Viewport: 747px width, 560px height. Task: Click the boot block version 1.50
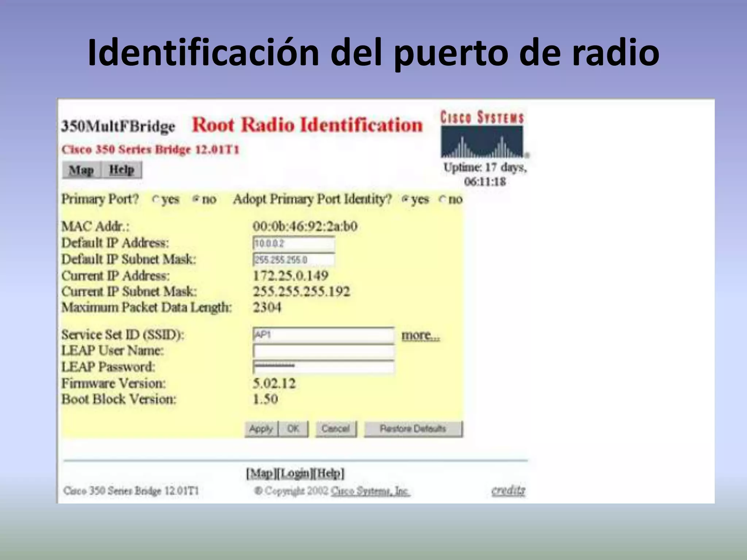pyautogui.click(x=265, y=399)
